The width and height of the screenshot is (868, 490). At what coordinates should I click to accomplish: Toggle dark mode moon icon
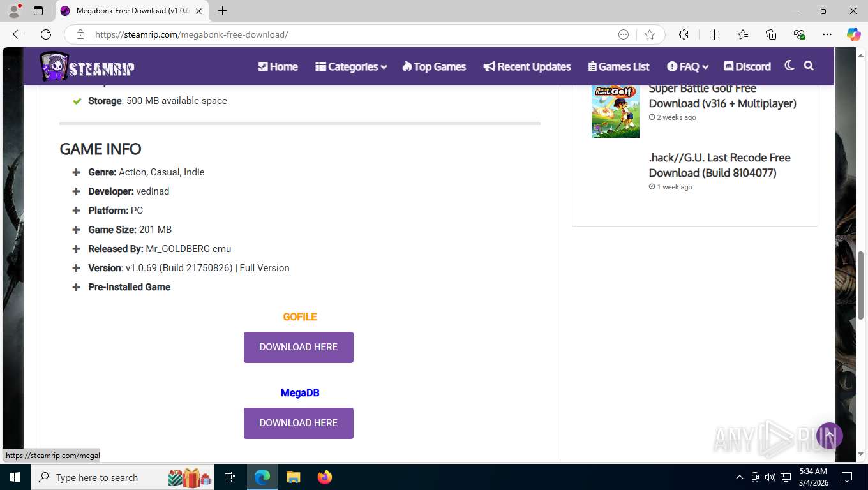[789, 66]
